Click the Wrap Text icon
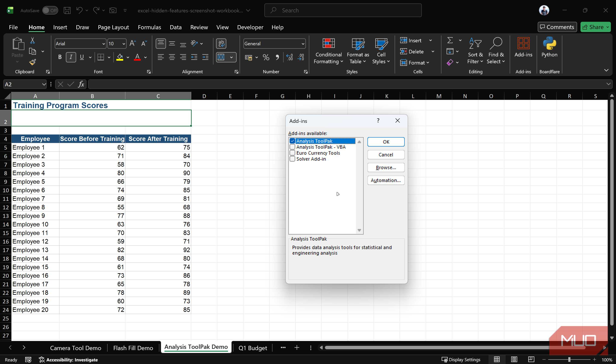This screenshot has width=616, height=364. coord(221,43)
